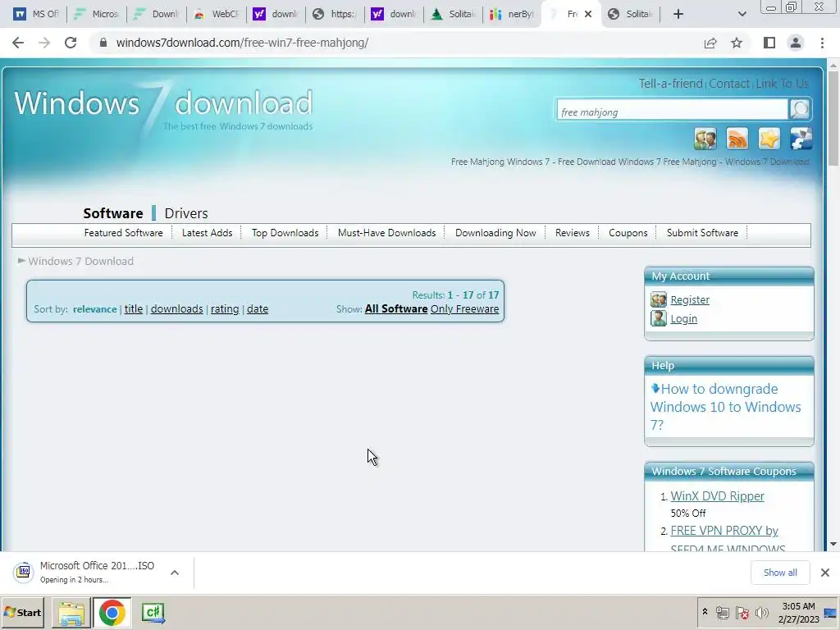Switch to the last Solitai tab
The height and width of the screenshot is (630, 840).
point(631,14)
